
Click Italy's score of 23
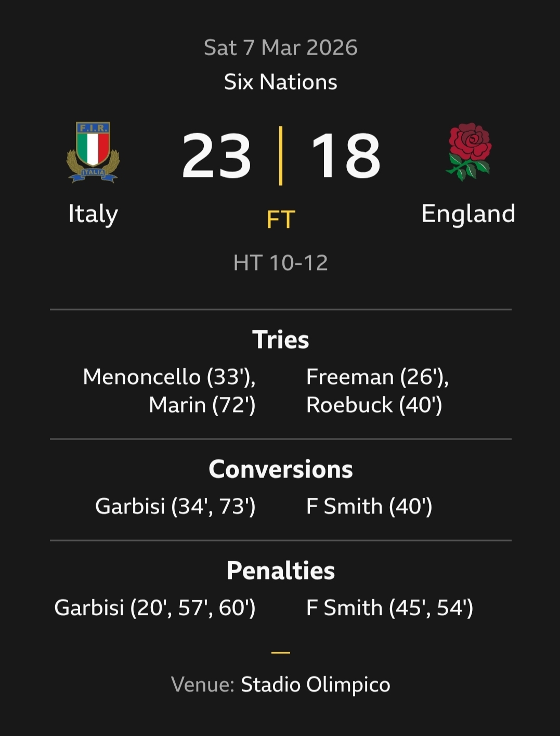click(216, 156)
